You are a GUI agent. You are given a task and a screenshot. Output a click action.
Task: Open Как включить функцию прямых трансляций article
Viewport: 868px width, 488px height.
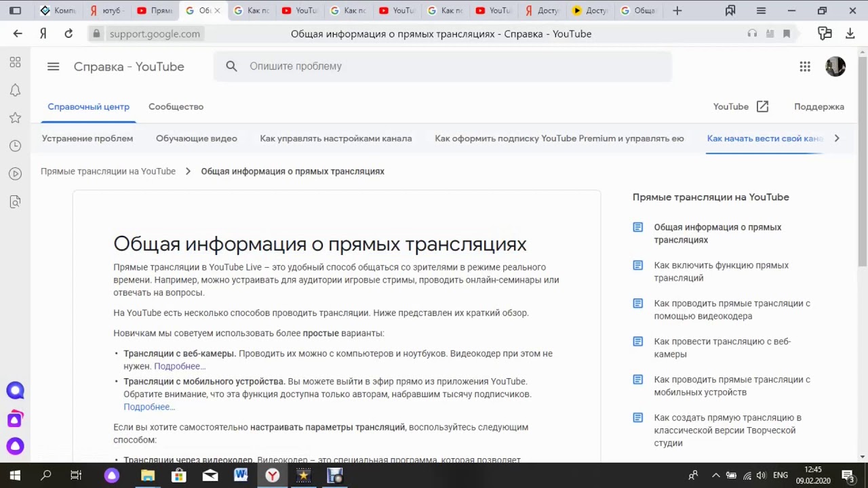point(721,272)
